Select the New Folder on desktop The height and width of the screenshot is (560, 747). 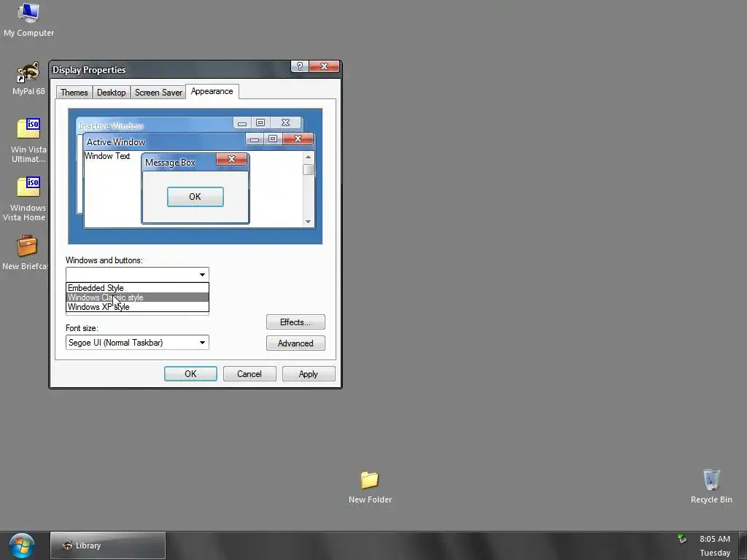pyautogui.click(x=370, y=487)
